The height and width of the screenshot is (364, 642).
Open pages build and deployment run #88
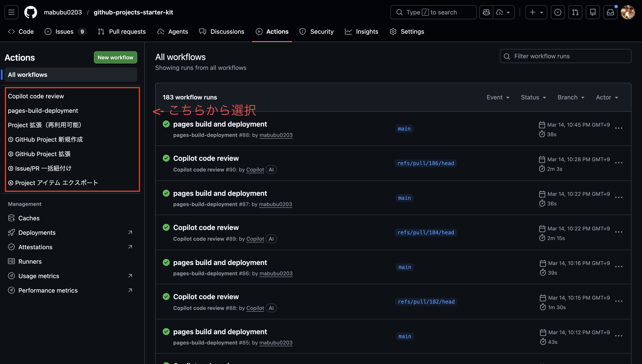(x=220, y=124)
